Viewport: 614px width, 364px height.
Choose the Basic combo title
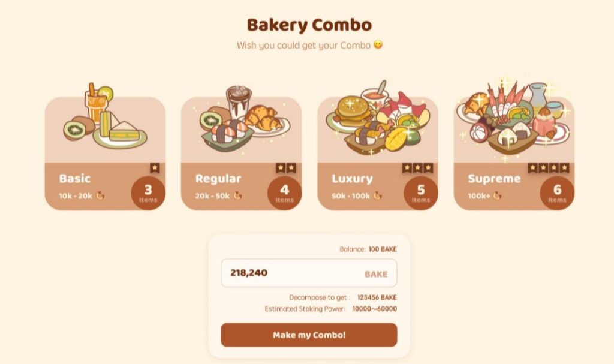click(75, 179)
